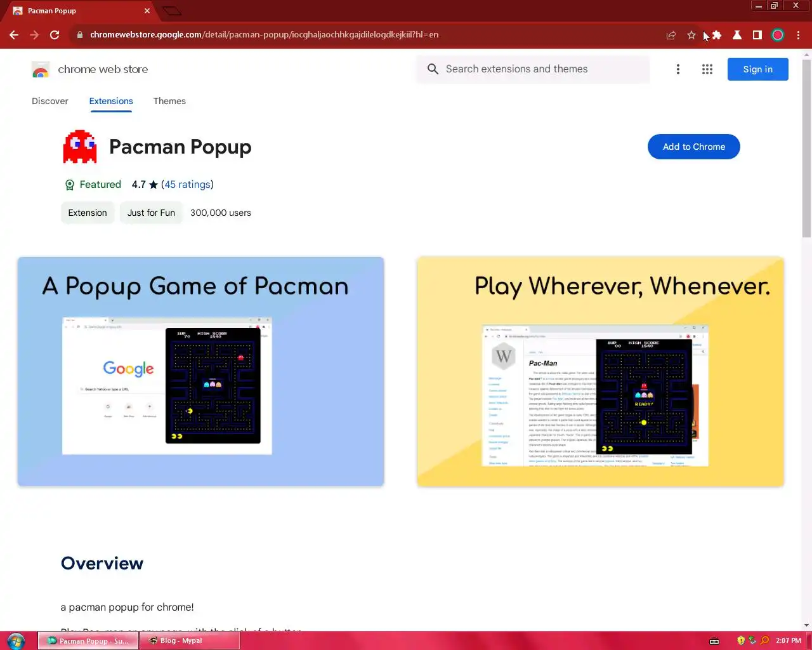This screenshot has width=812, height=650.
Task: Open the Chrome three-dot menu
Action: tap(798, 35)
